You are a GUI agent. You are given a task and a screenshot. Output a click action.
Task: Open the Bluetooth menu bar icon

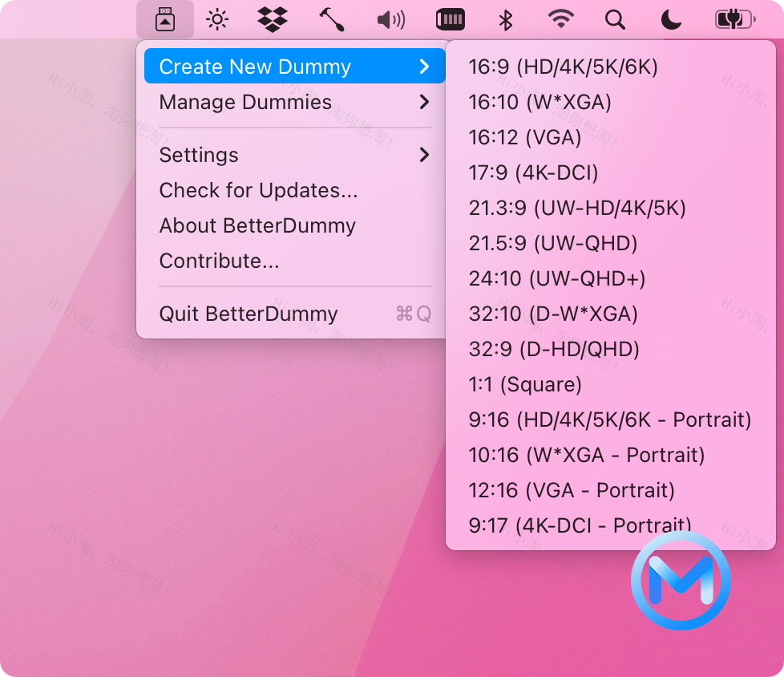tap(504, 18)
